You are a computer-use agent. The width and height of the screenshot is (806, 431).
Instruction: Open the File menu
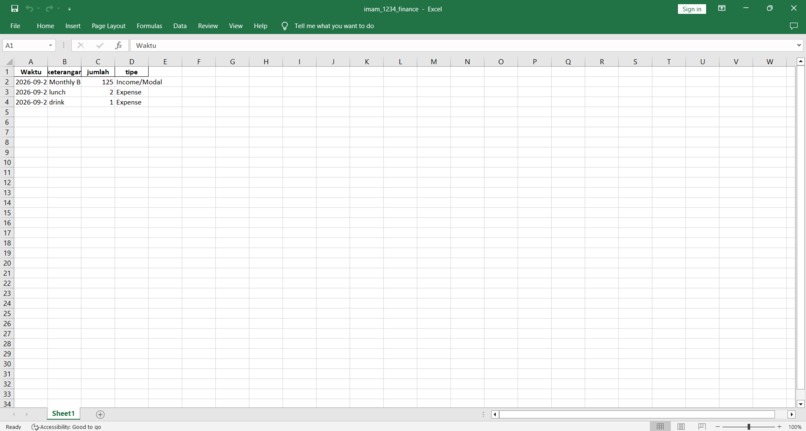click(x=15, y=26)
